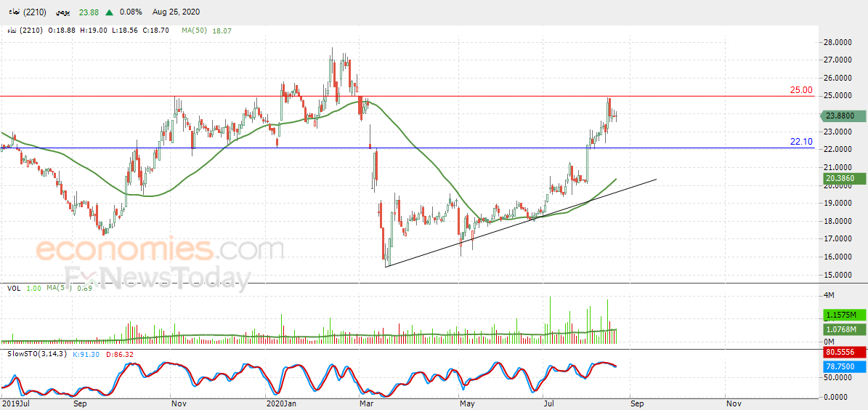
Task: Click the 1.1575M volume tag
Action: tap(844, 315)
